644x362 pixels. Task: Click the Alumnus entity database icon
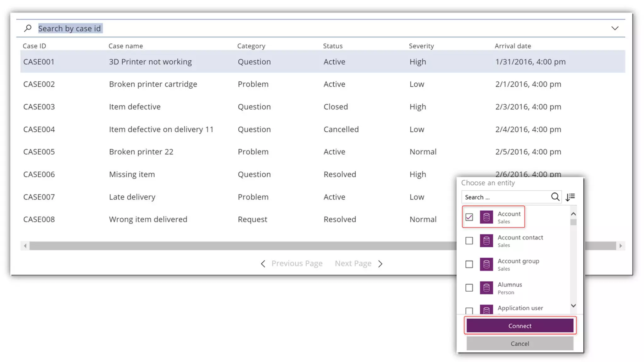click(486, 288)
